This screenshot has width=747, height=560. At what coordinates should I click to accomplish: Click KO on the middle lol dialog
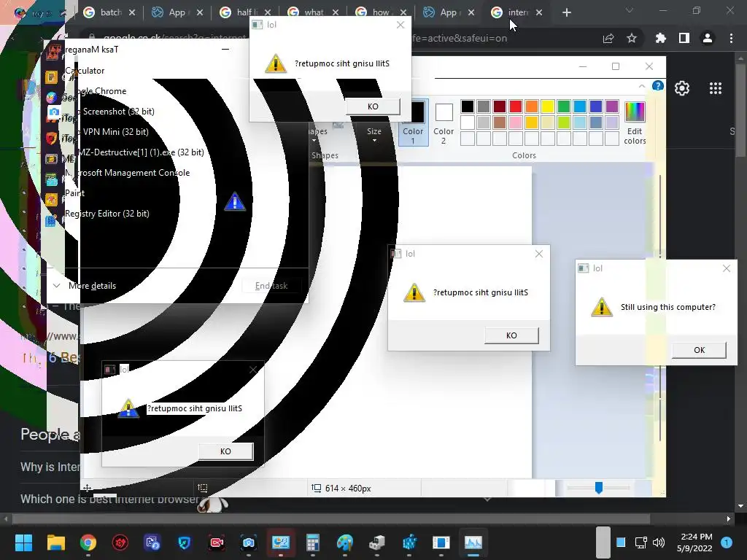click(511, 335)
